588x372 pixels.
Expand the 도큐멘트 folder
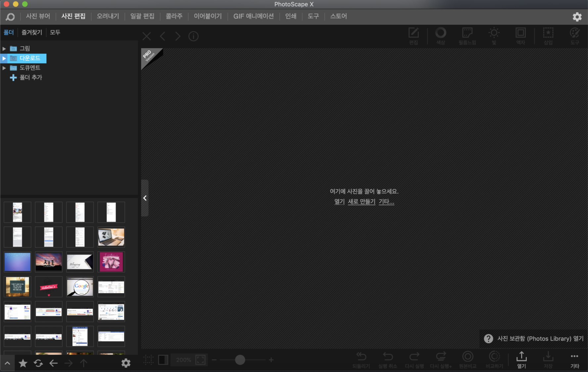click(4, 68)
